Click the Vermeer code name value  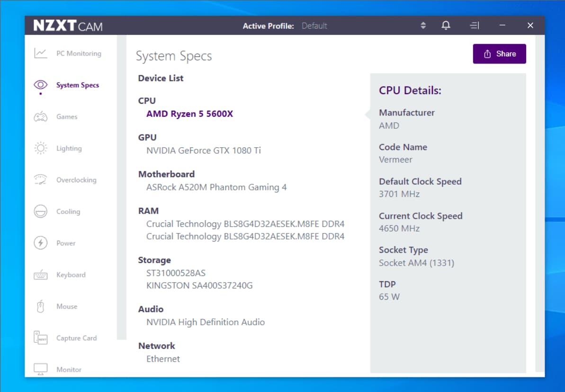click(395, 160)
